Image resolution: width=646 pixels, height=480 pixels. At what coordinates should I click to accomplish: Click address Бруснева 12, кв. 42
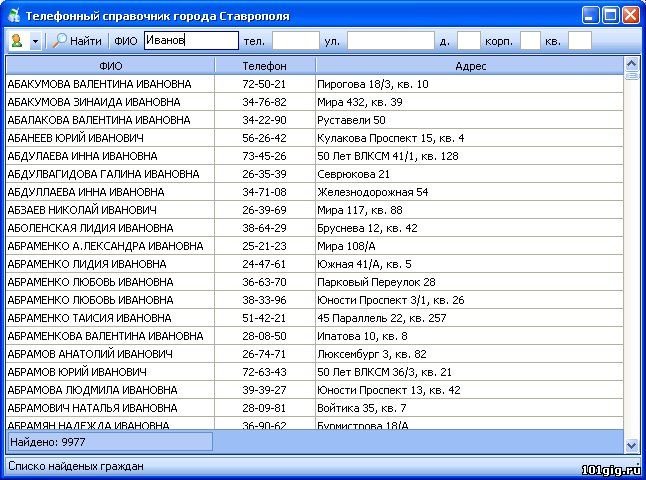[x=367, y=229]
